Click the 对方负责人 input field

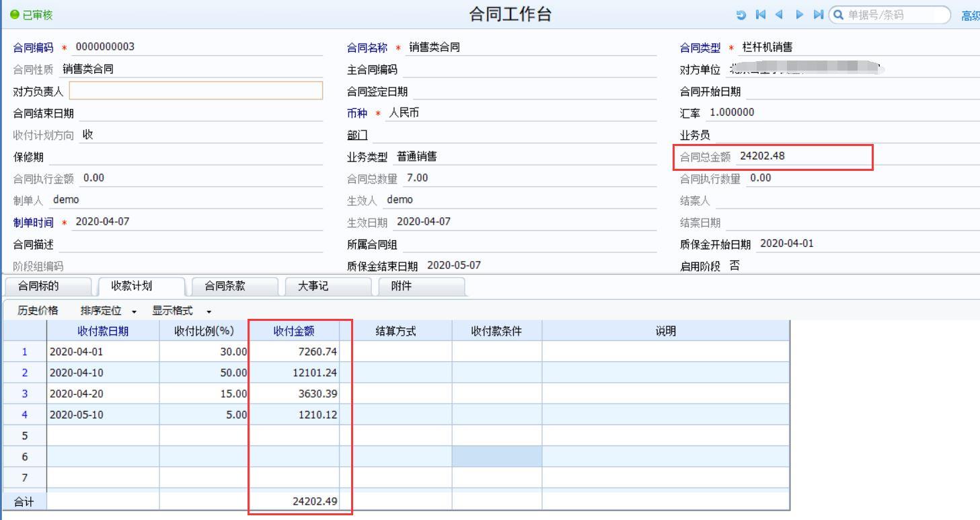196,90
